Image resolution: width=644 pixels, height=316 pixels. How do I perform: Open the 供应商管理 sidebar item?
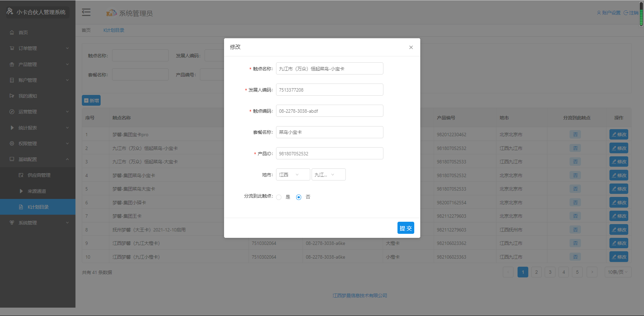pos(39,175)
